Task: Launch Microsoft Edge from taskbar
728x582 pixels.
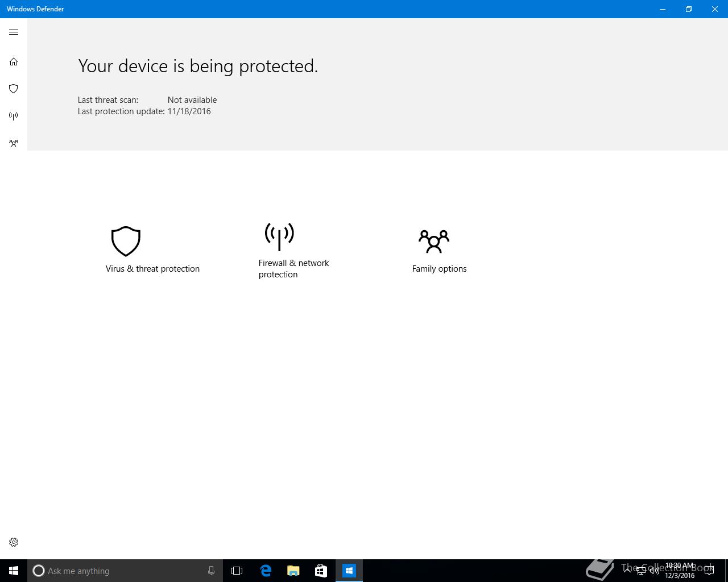Action: [266, 571]
